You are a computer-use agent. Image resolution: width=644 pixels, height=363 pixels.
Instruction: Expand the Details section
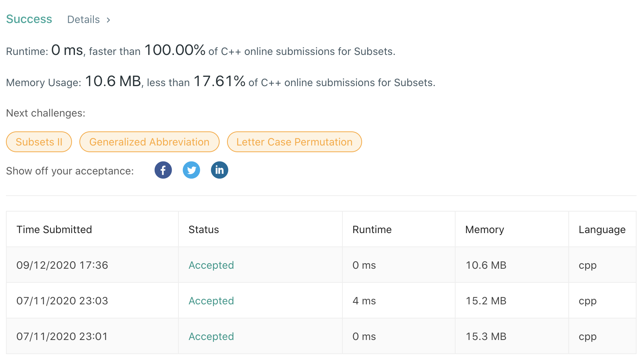[83, 19]
